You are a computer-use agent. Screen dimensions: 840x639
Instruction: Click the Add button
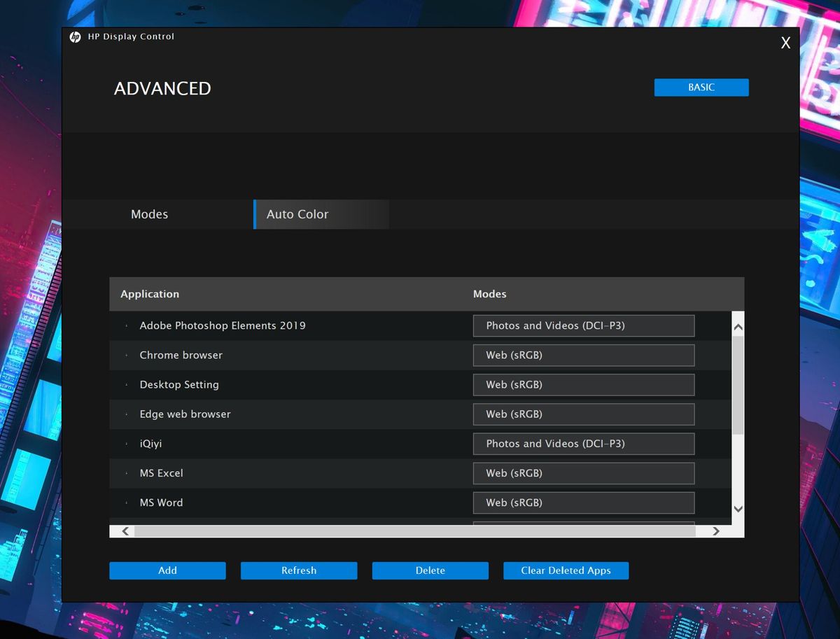click(x=167, y=570)
